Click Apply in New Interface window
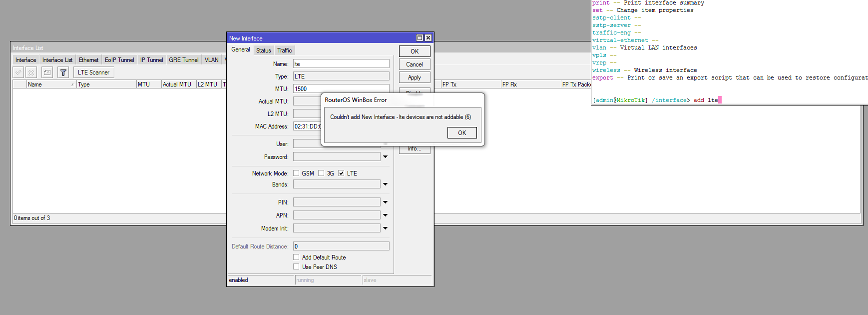Image resolution: width=868 pixels, height=315 pixels. (x=415, y=77)
